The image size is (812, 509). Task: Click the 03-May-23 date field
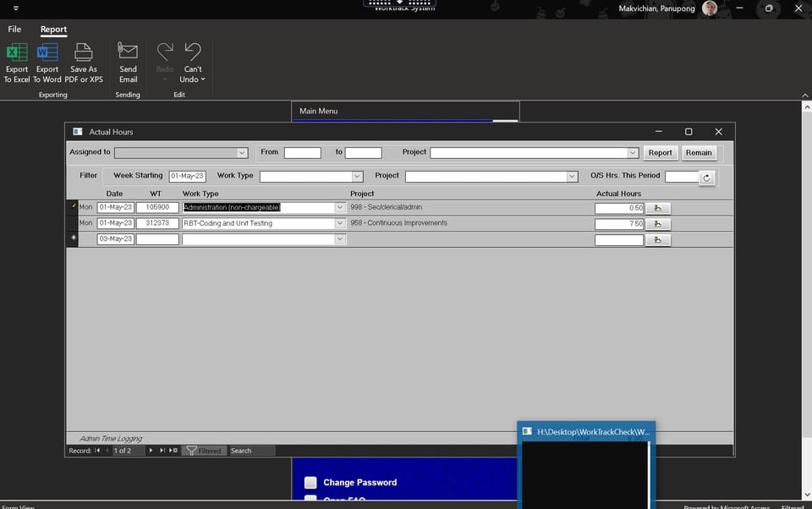point(116,239)
